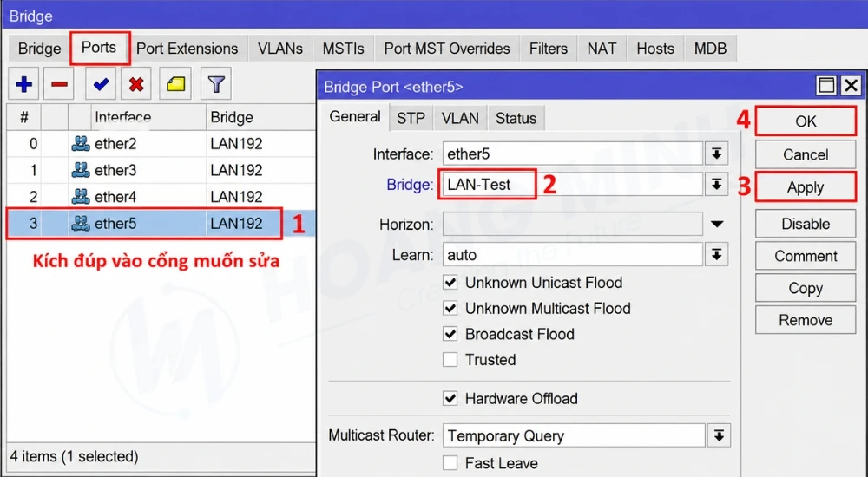Sort by the Bridge column header
Viewport: 868px width, 477px height.
click(x=260, y=117)
